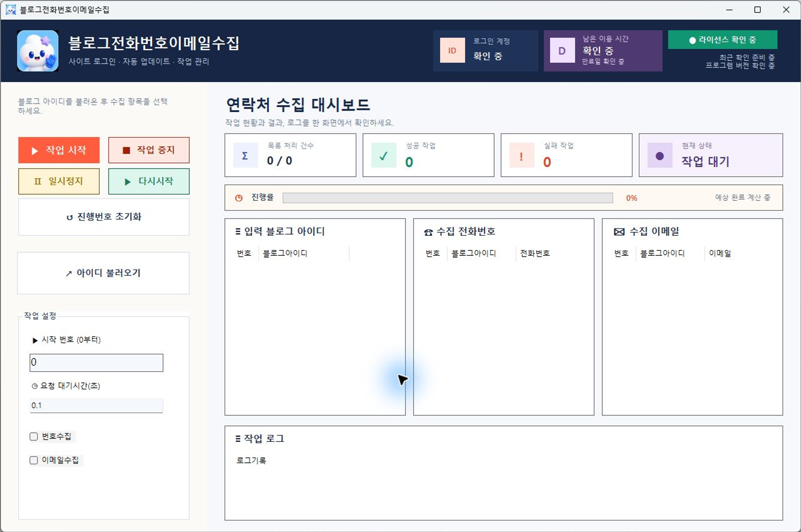Minimize the application window
801x532 pixels.
pos(729,10)
